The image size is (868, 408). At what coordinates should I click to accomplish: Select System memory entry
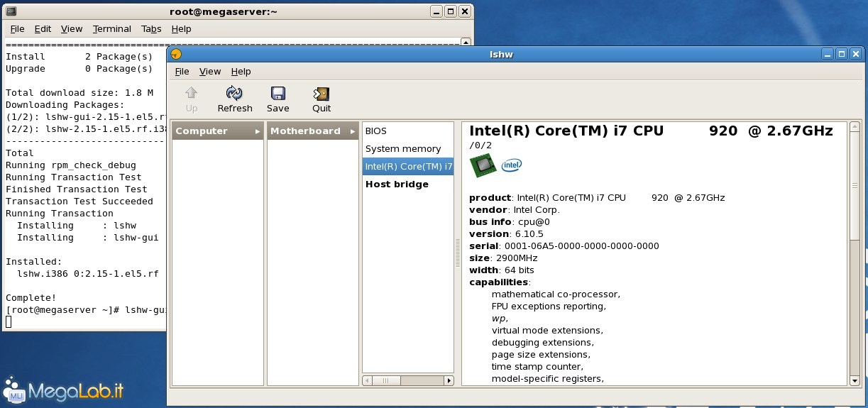click(x=408, y=149)
